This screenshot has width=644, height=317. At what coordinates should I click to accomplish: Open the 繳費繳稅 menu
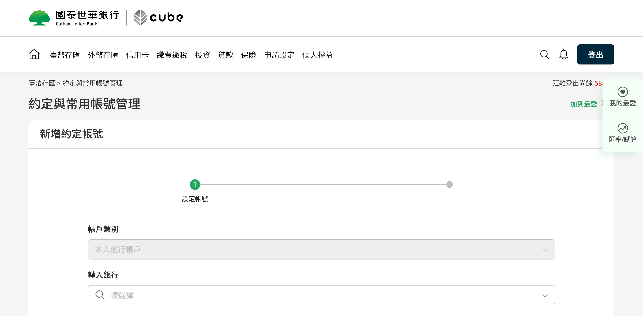[x=172, y=55]
